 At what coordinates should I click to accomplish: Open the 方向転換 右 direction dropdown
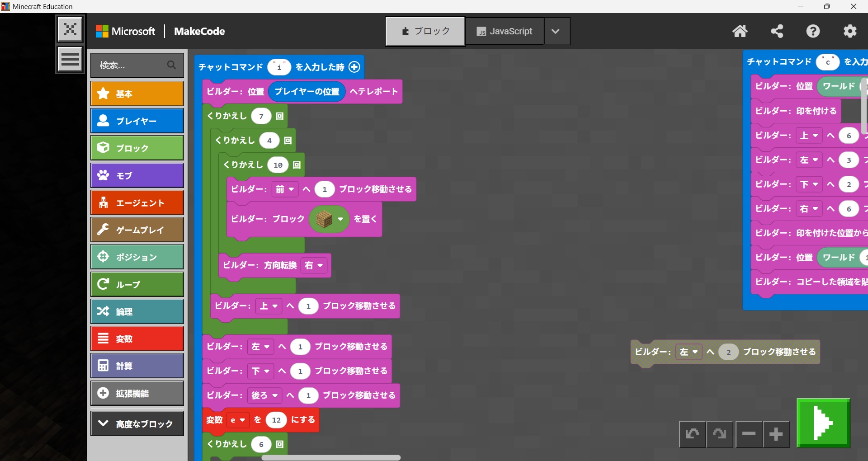tap(315, 265)
